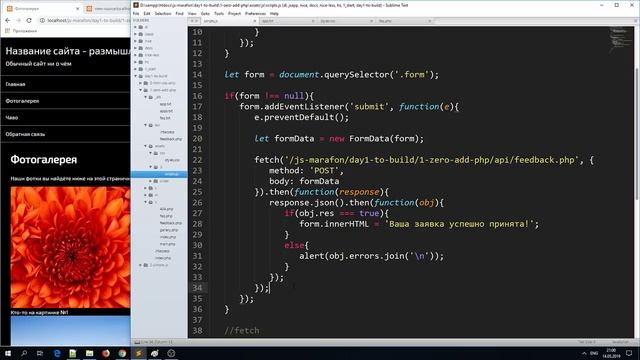Expand the hs folder arrow
The height and width of the screenshot is (360, 640).
click(136, 62)
